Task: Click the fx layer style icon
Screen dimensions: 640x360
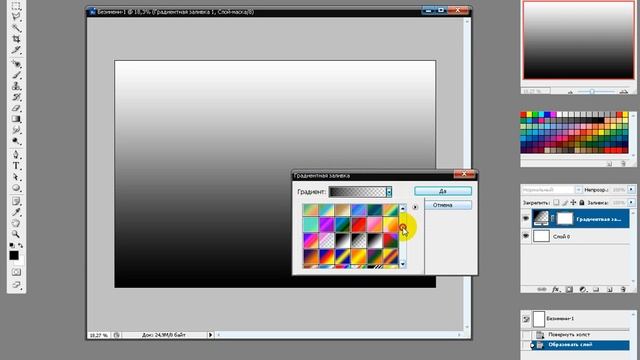Action: (555, 289)
